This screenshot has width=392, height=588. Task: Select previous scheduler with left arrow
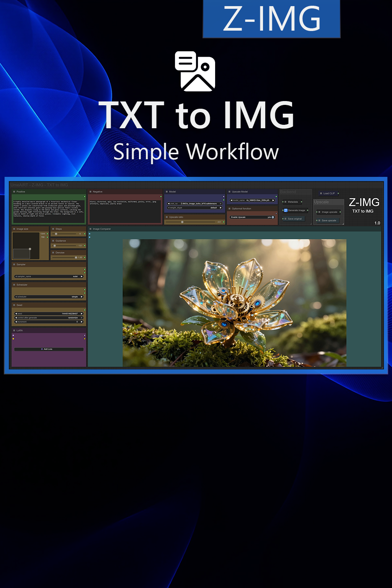coord(16,297)
